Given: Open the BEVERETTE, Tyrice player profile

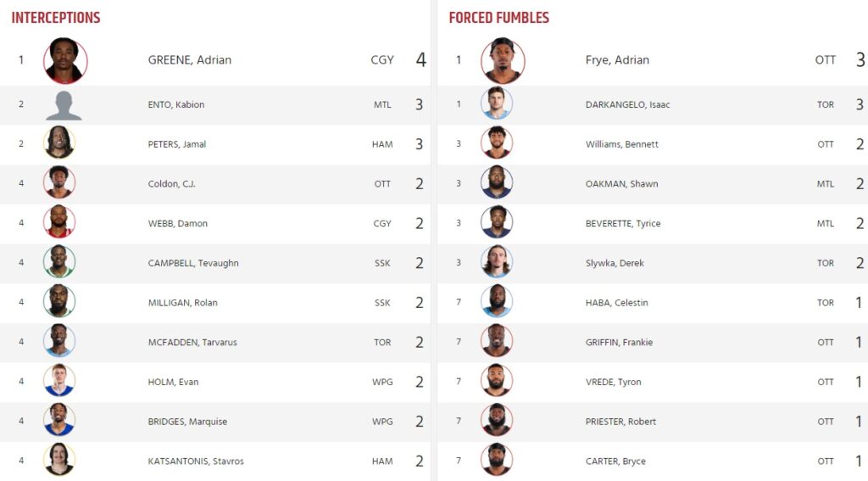Looking at the screenshot, I should 622,224.
